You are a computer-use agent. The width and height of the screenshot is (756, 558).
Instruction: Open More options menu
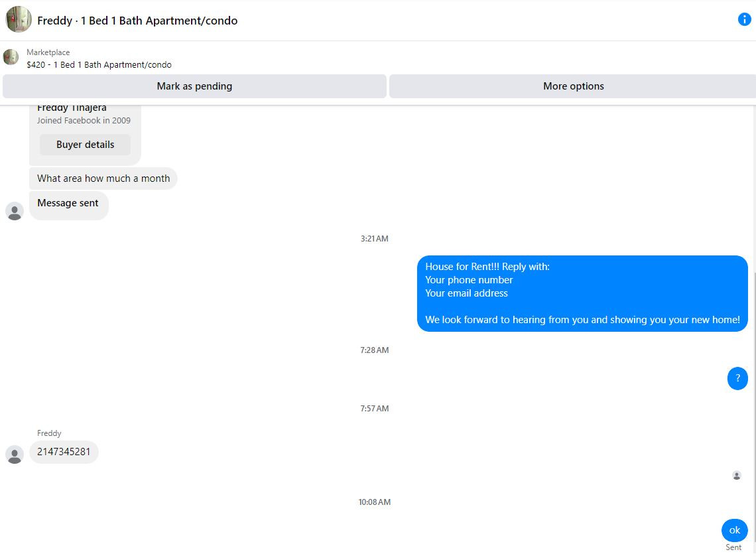tap(573, 86)
